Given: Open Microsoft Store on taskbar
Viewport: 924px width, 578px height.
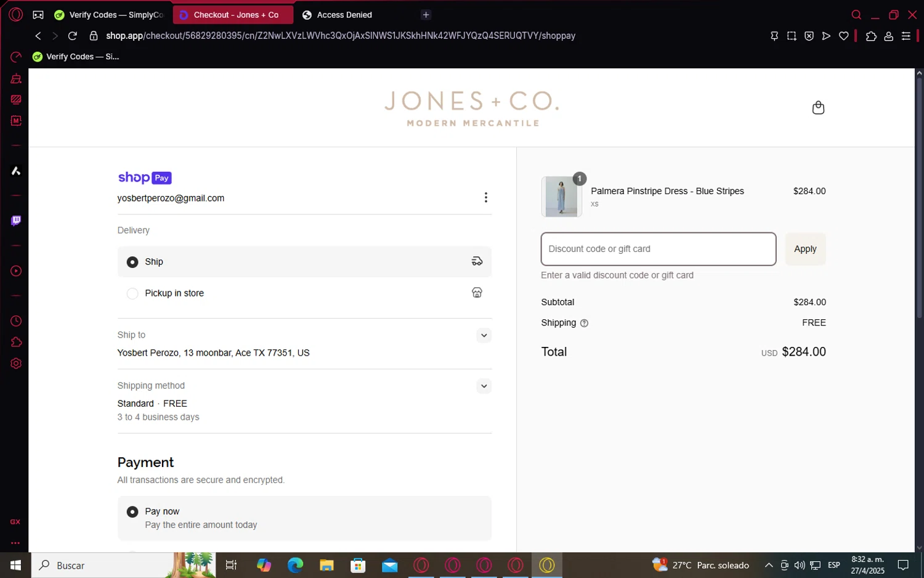Looking at the screenshot, I should pyautogui.click(x=358, y=565).
